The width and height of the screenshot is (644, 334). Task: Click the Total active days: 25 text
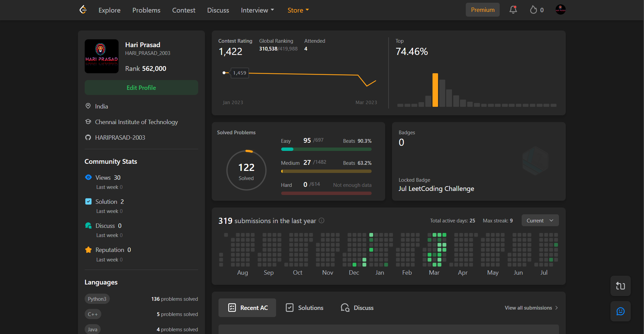click(453, 220)
